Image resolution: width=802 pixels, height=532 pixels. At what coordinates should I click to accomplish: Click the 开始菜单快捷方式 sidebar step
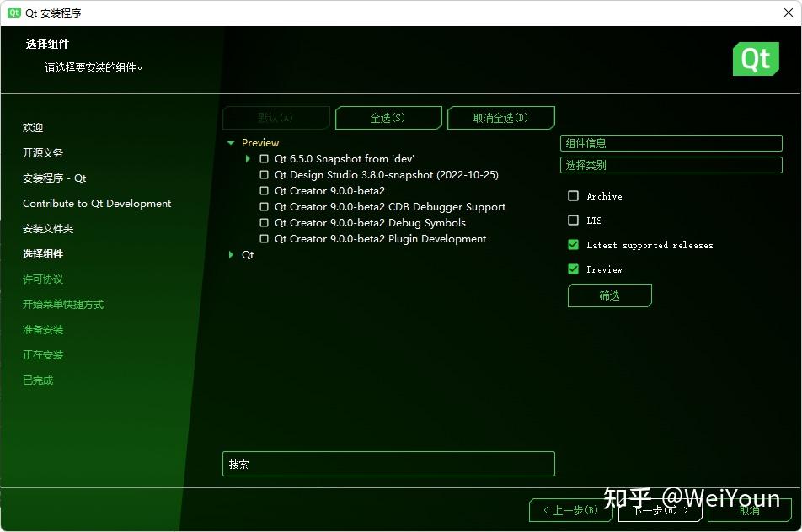coord(63,305)
